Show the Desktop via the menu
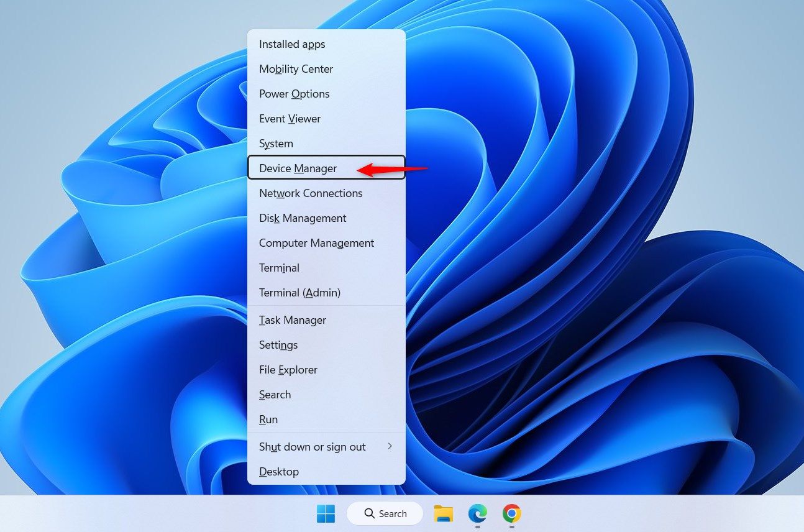 (x=279, y=472)
